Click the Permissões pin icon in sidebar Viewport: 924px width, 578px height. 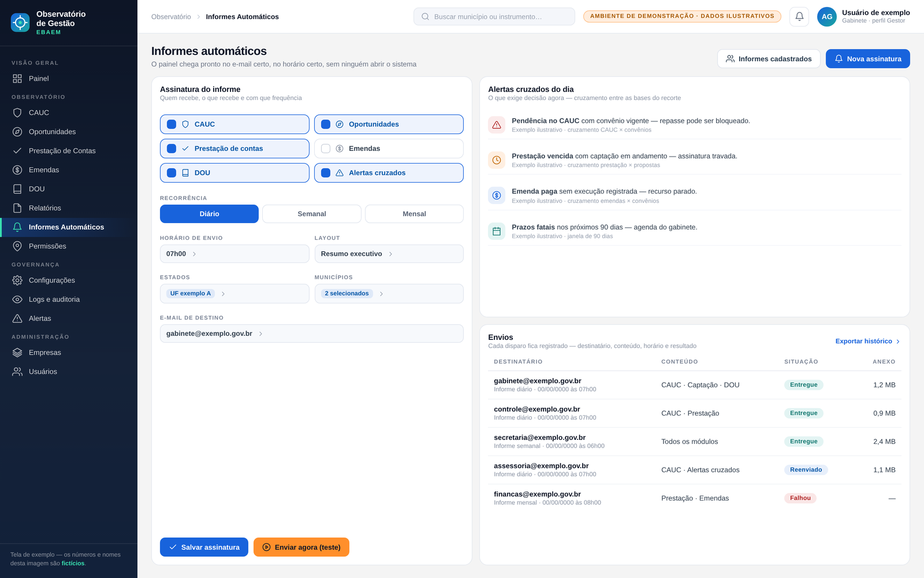point(17,246)
